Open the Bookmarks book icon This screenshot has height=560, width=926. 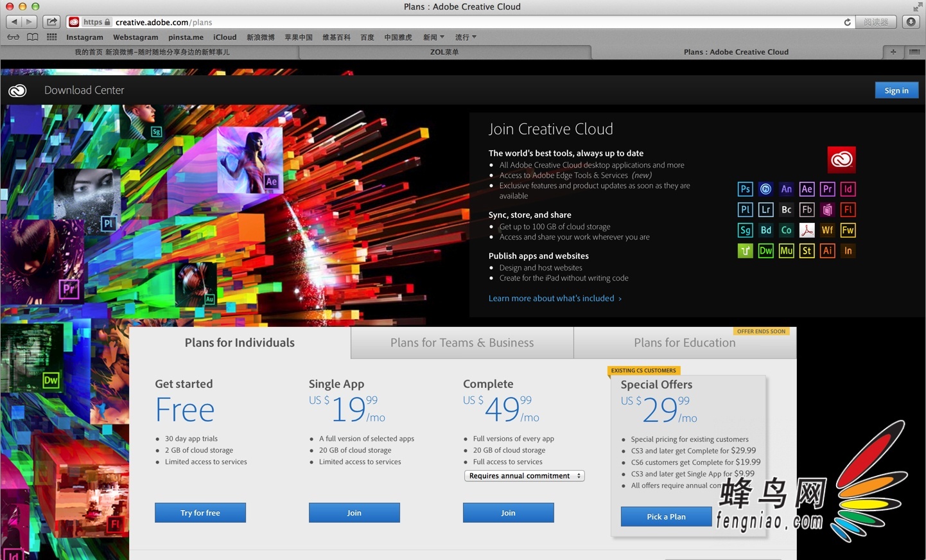pos(32,37)
